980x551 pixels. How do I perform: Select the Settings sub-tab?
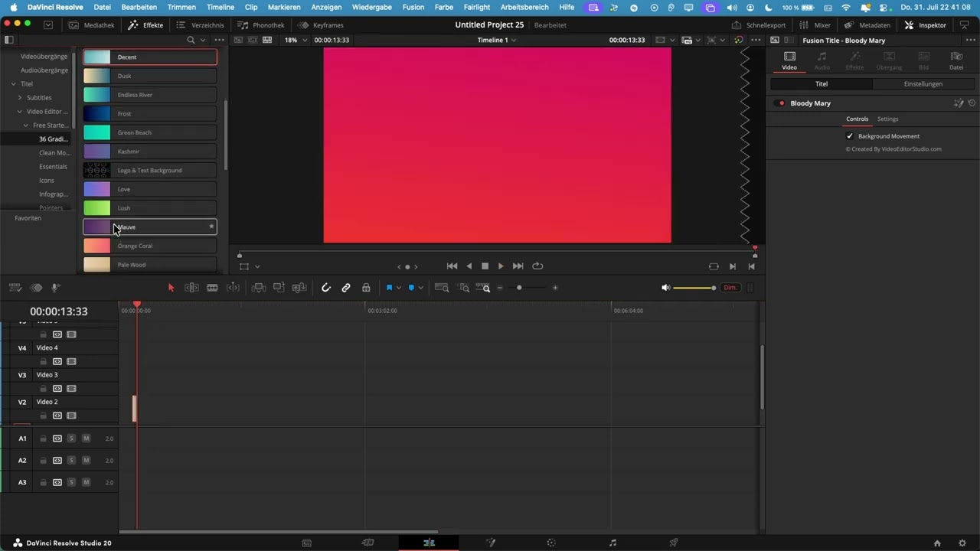tap(887, 119)
